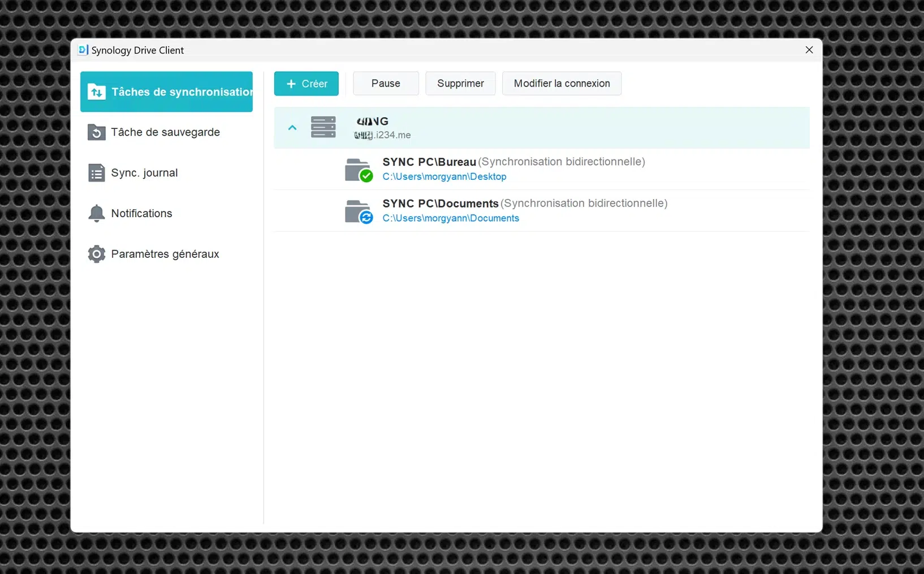Click the Supprimer button
Screen dimensions: 924x574
(460, 84)
